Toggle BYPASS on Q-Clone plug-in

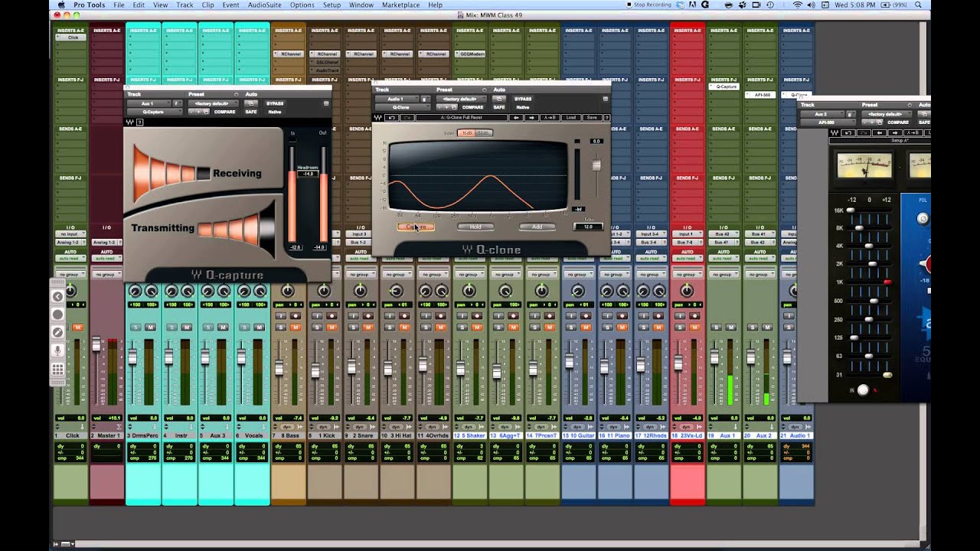point(523,99)
